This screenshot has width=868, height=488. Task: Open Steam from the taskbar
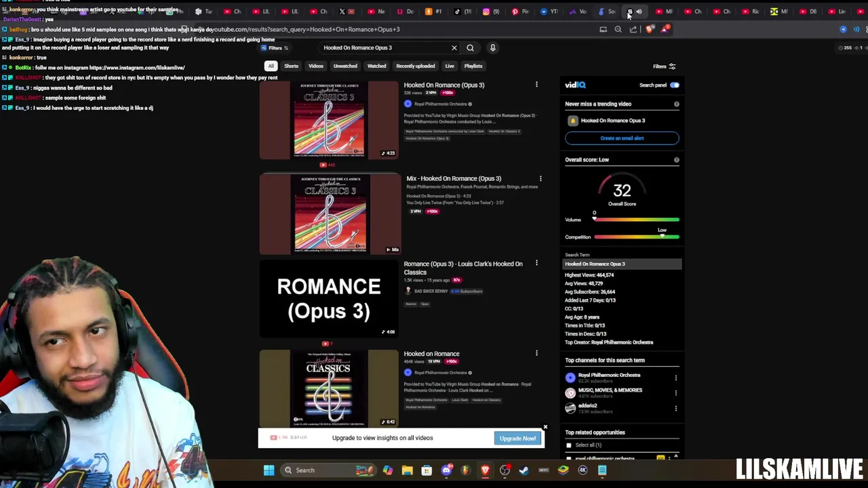[x=524, y=470]
